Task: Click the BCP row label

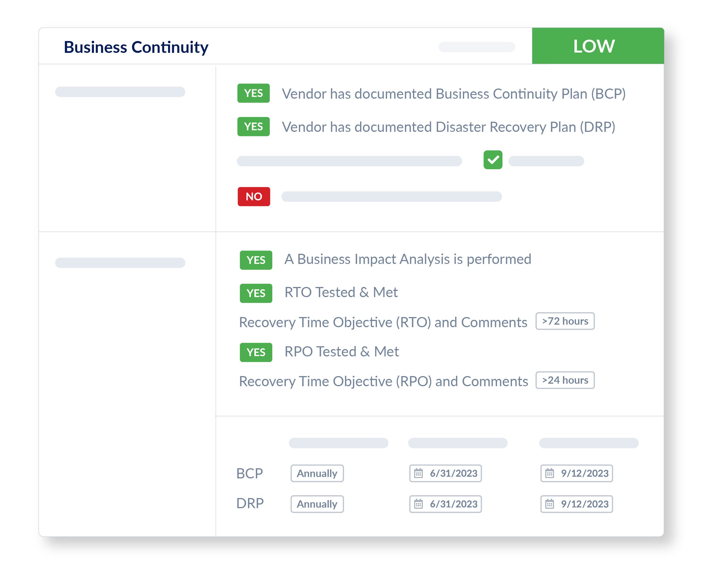Action: [250, 474]
